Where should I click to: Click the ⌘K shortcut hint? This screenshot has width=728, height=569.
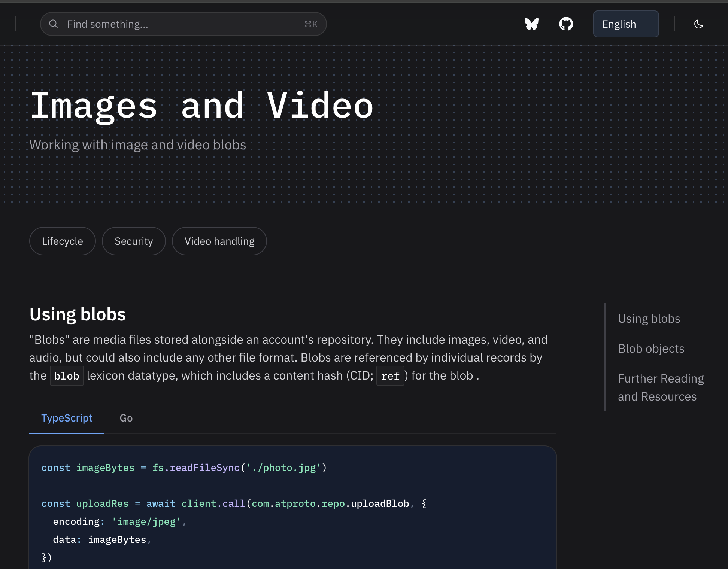310,24
